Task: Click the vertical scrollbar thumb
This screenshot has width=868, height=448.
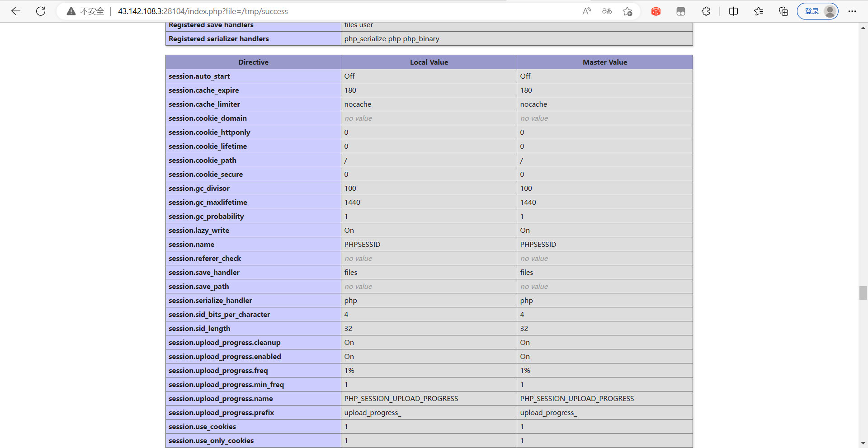Action: 863,293
